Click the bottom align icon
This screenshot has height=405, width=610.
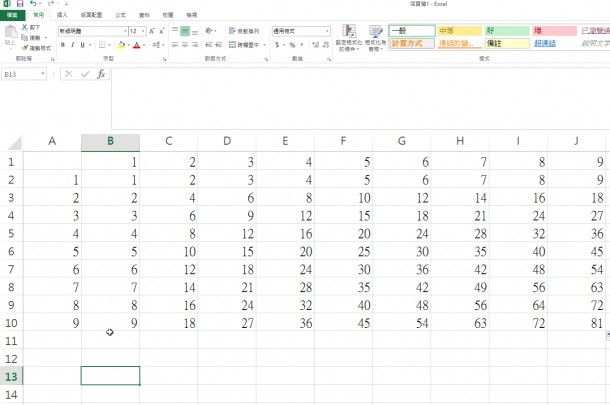pyautogui.click(x=195, y=31)
